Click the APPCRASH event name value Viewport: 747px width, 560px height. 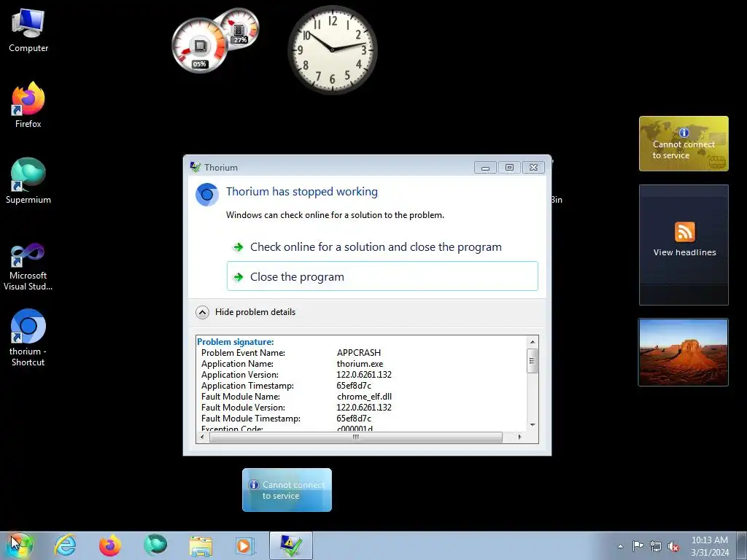[x=359, y=353]
